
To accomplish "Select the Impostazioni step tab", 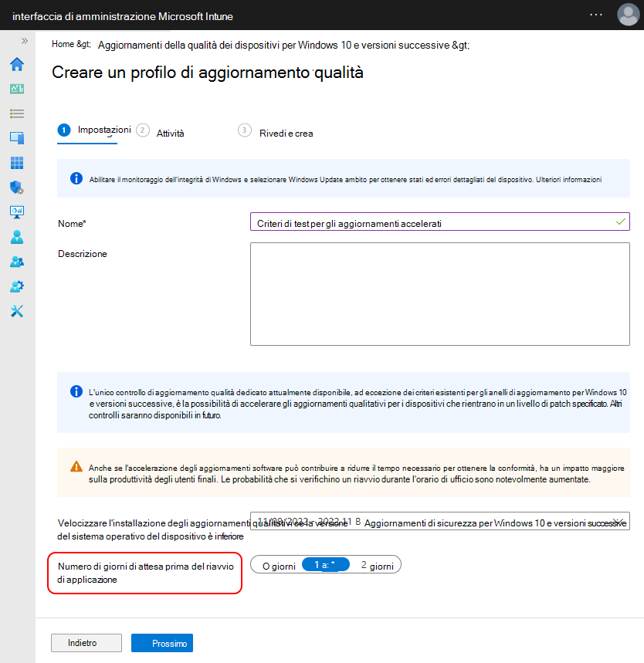I will click(94, 130).
